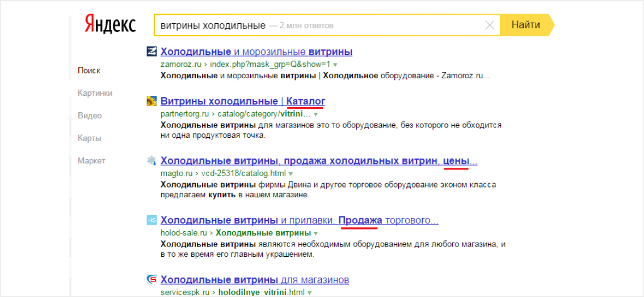644x297 pixels.
Task: Click the partnertorg.ru green URL
Action: 236,113
